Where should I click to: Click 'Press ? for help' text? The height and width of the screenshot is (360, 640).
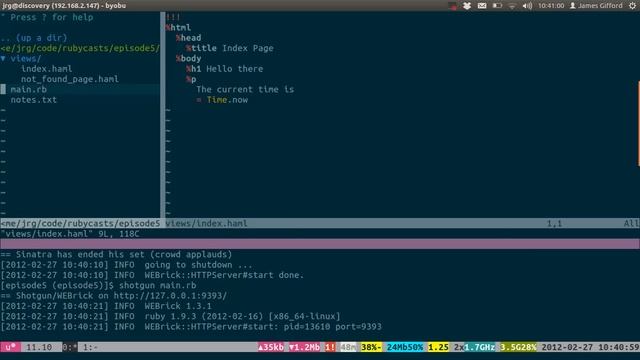[52, 17]
